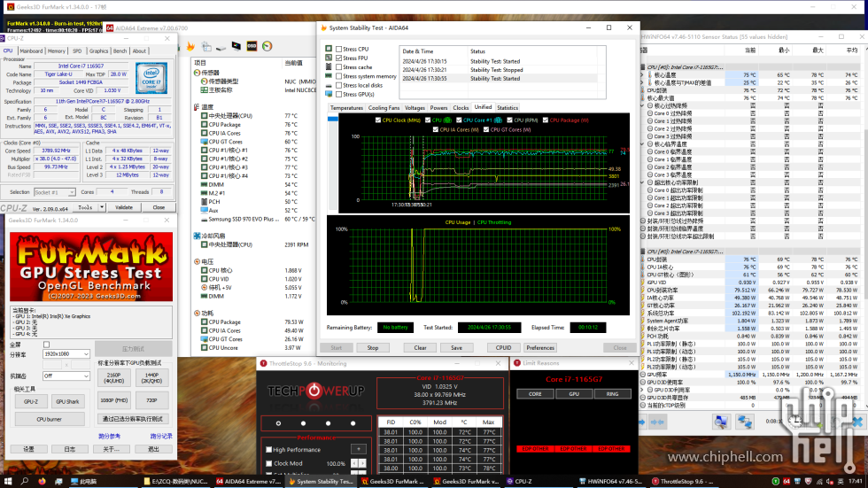
Task: Open the 1920x1080 resolution dropdown in FurMark
Action: pos(66,353)
